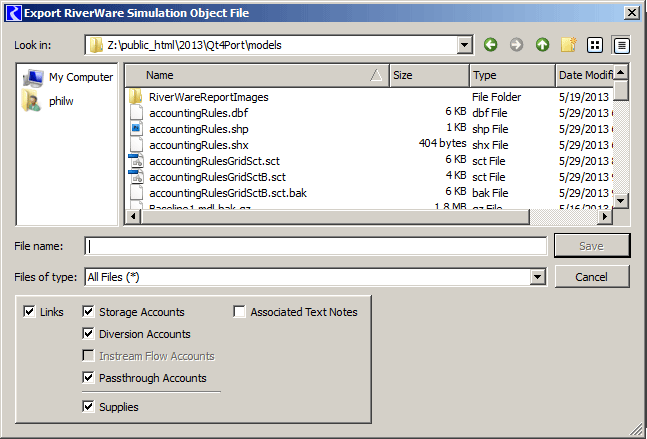This screenshot has height=439, width=647.
Task: Switch to List View mode
Action: (x=595, y=45)
